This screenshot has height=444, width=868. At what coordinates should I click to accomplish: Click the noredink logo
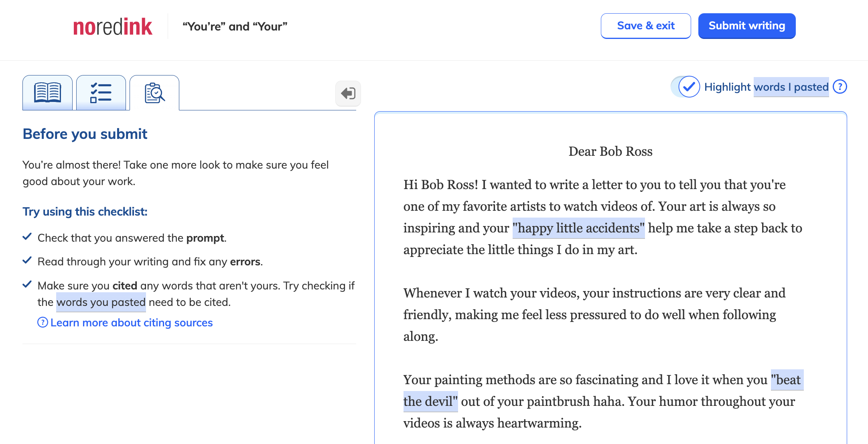[x=113, y=26]
